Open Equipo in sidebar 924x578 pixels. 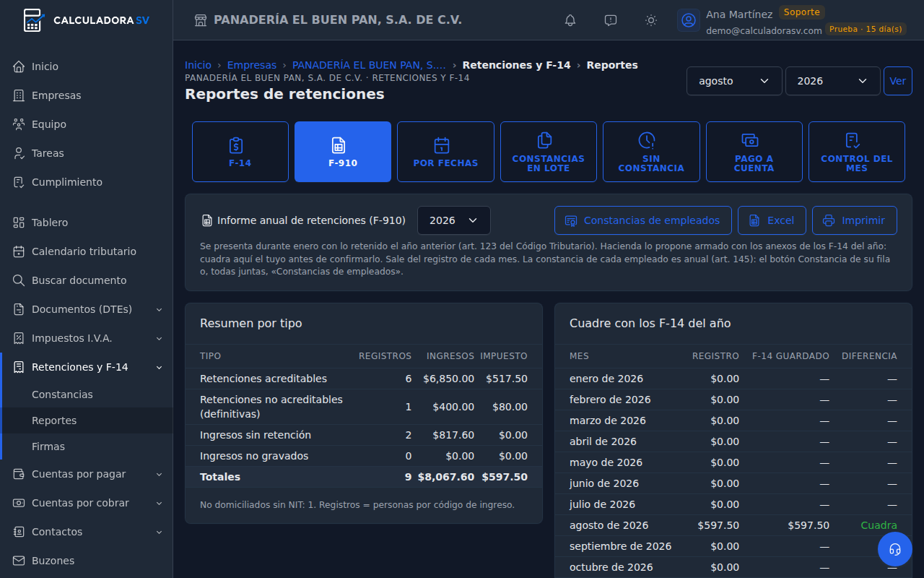pyautogui.click(x=87, y=124)
